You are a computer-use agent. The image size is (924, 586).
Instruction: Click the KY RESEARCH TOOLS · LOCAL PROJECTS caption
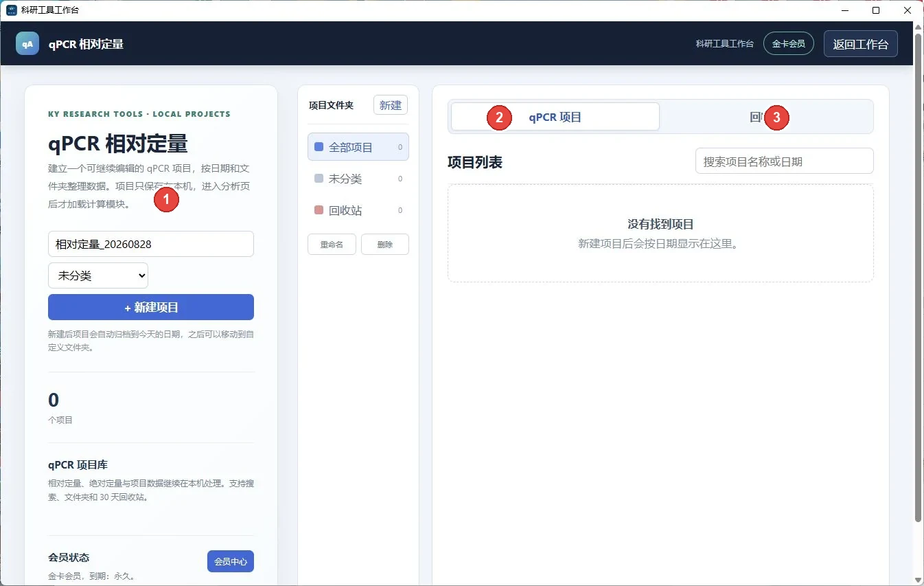139,114
